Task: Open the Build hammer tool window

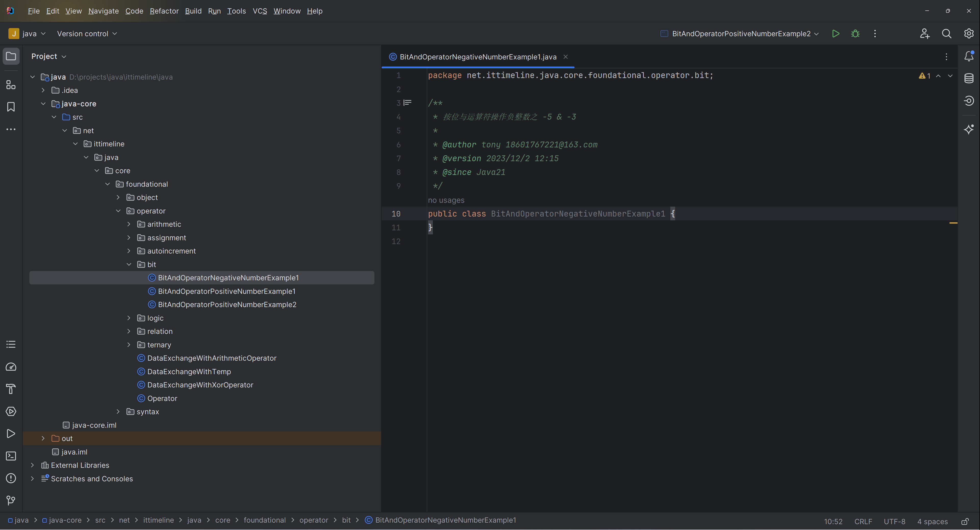Action: [x=11, y=389]
